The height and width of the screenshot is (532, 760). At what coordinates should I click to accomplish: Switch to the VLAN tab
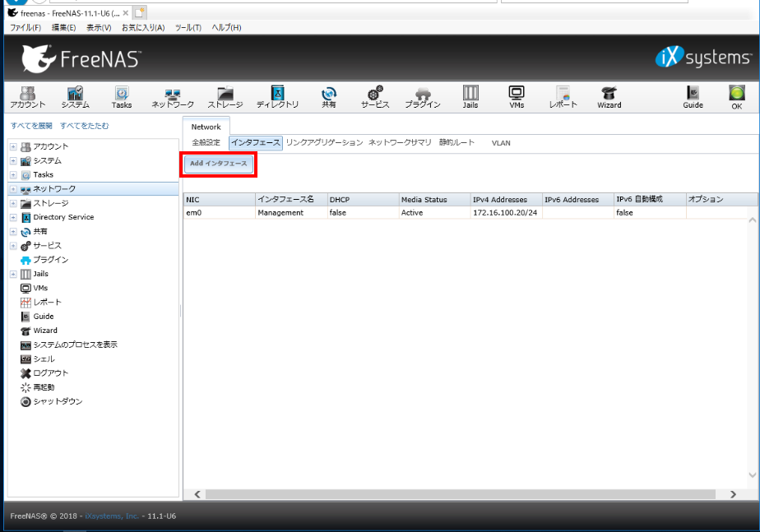501,143
